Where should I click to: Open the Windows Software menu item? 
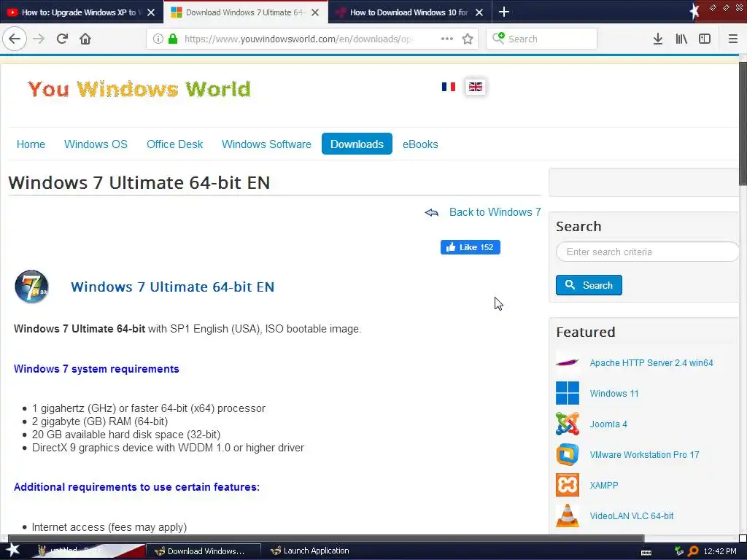(x=266, y=144)
